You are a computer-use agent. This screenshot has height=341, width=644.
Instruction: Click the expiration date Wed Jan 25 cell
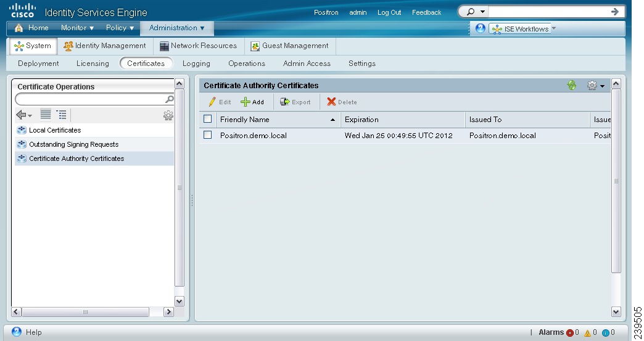click(398, 136)
